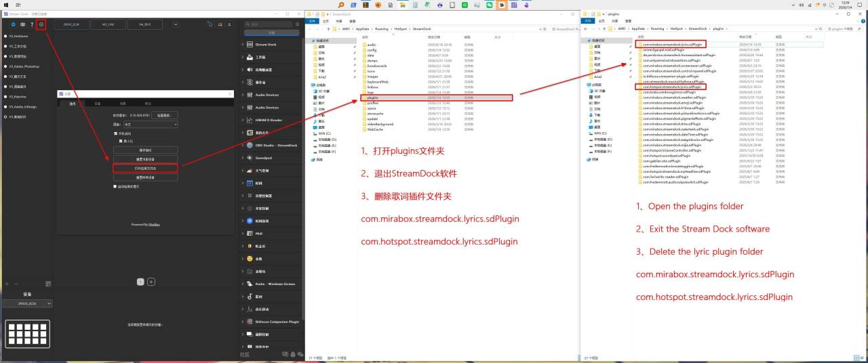Open the language dropdown showing 中文
Screen dimensions: 868x363
click(x=150, y=125)
